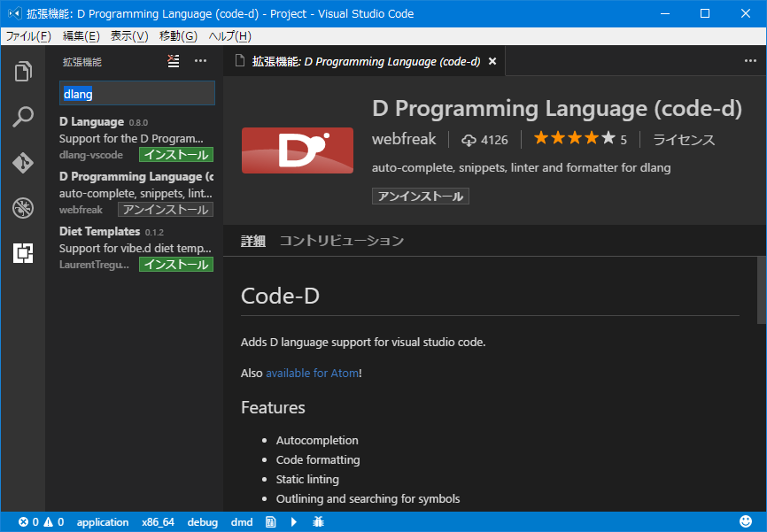Click the 拡張機能 sidebar title
Image resolution: width=767 pixels, height=532 pixels.
(x=82, y=62)
